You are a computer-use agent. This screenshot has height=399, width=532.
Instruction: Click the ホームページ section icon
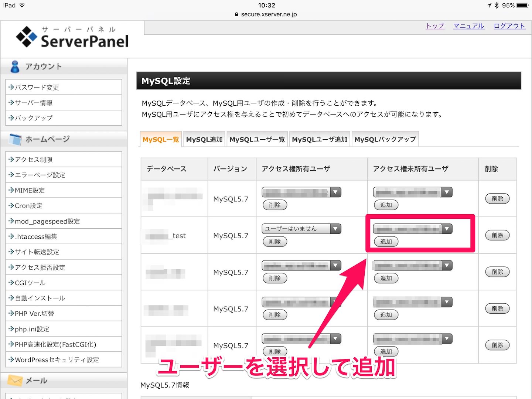click(x=16, y=139)
